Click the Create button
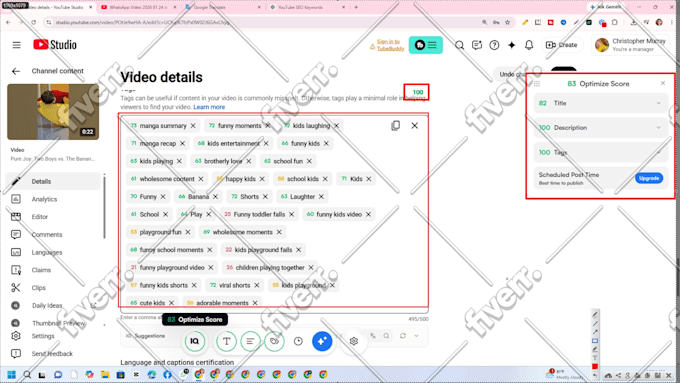The image size is (680, 383). (x=562, y=45)
